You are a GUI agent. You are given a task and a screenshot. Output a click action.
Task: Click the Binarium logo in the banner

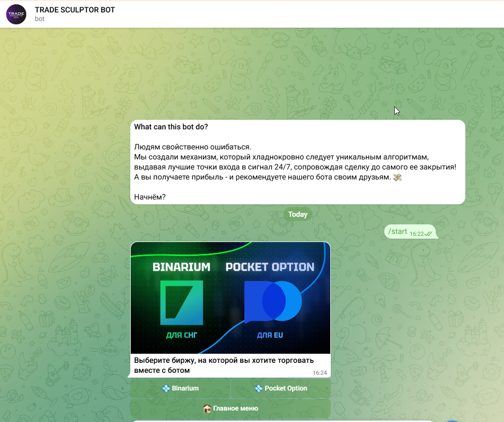(182, 303)
